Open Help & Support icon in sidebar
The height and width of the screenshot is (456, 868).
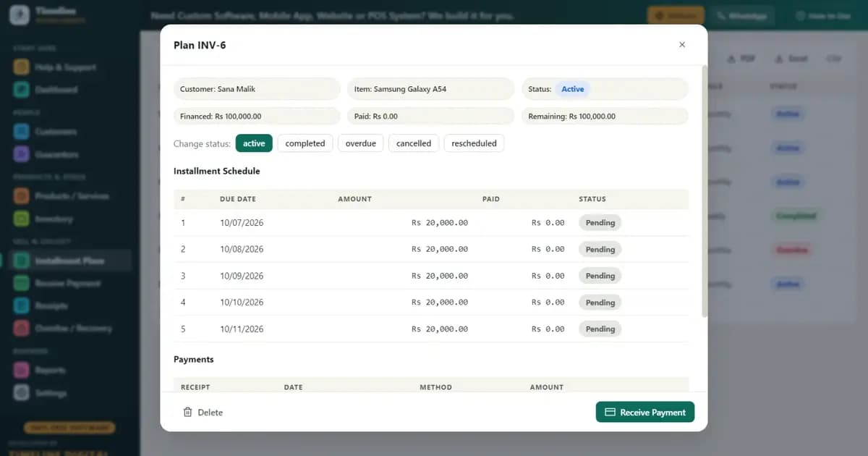click(22, 67)
